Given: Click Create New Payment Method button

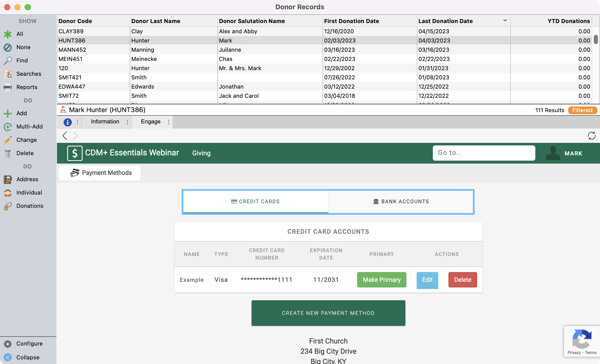Looking at the screenshot, I should point(328,313).
